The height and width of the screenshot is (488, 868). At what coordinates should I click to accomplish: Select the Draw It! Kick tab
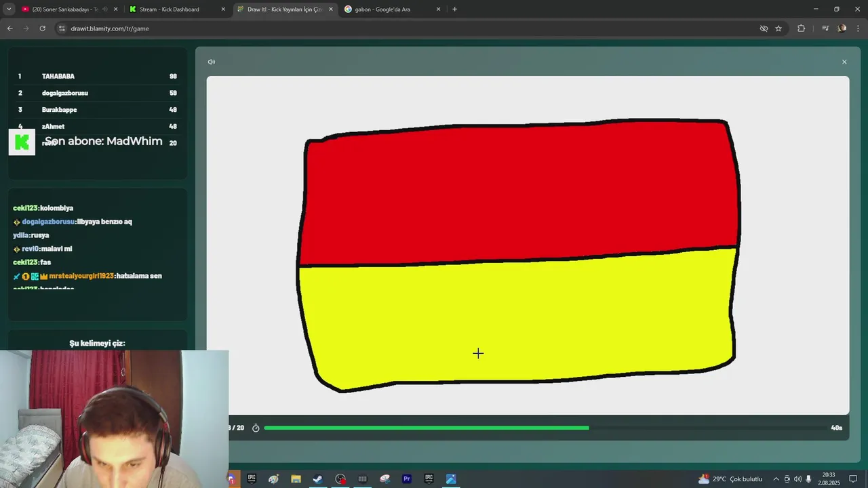click(x=285, y=9)
